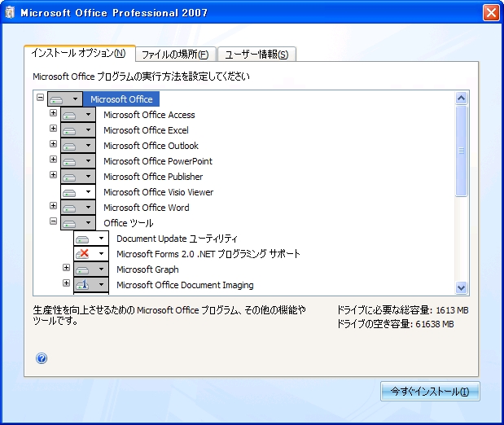Switch to the ファイルの場所 tab
This screenshot has height=425, width=504.
click(x=174, y=55)
